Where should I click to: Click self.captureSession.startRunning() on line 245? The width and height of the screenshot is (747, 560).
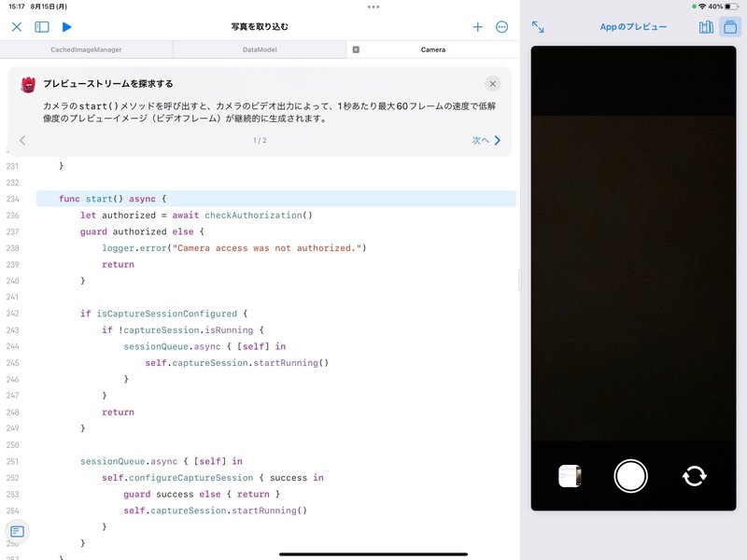pos(237,363)
